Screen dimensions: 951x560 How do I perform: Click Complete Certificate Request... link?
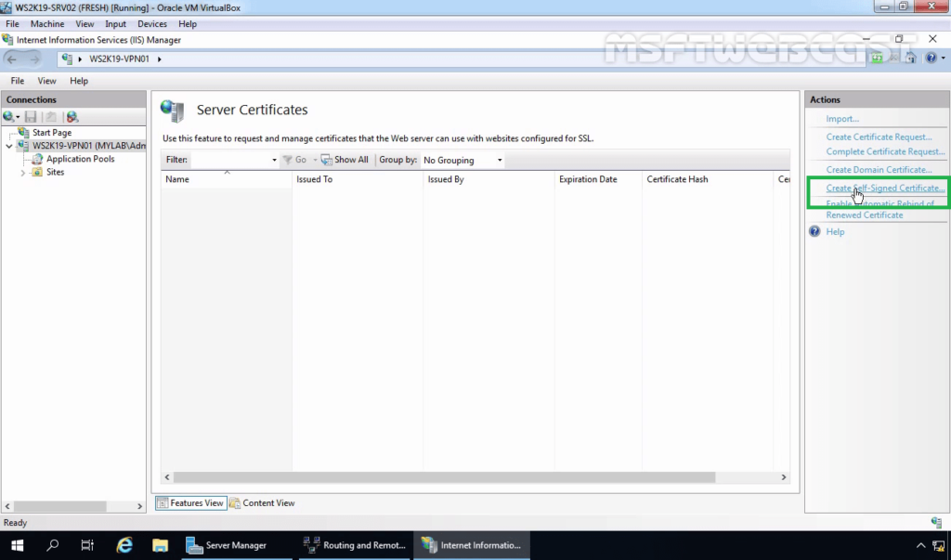click(x=885, y=151)
